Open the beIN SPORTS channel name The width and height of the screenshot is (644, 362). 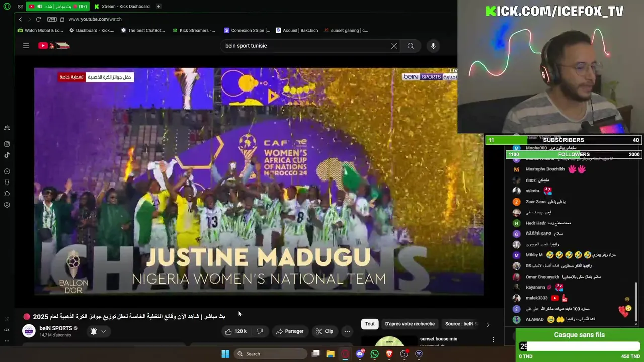point(56,328)
